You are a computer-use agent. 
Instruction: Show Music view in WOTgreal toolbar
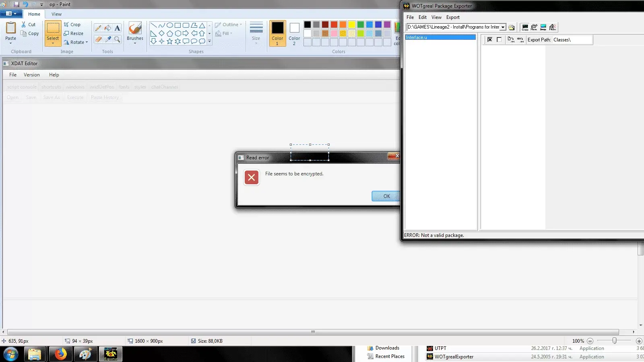(553, 27)
